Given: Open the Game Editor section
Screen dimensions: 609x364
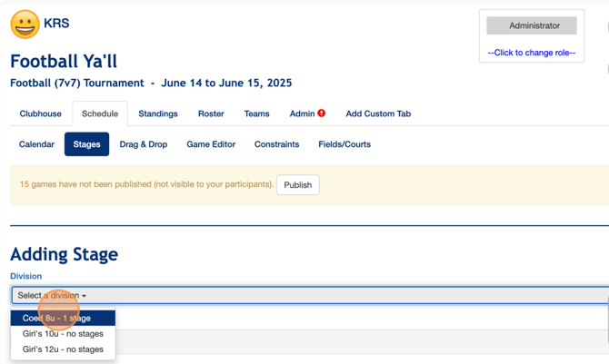Looking at the screenshot, I should point(211,144).
